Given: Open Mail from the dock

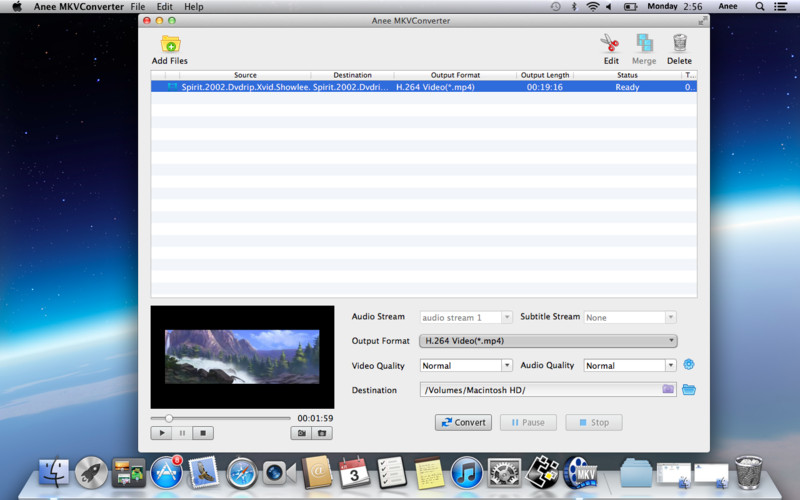Looking at the screenshot, I should tap(204, 472).
